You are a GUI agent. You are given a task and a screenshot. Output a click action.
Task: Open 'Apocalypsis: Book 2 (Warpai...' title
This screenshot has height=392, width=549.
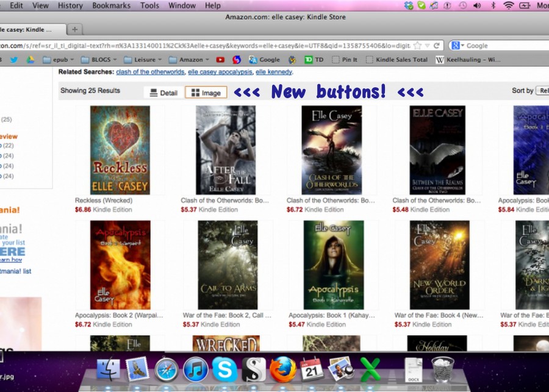point(119,315)
